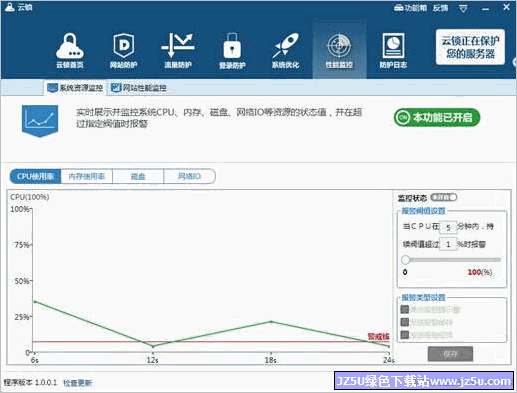Click the chart data point at 12s
Image resolution: width=517 pixels, height=393 pixels.
point(153,346)
